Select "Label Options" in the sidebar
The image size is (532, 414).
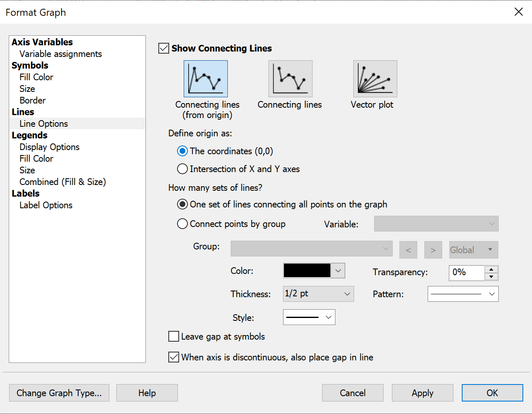tap(46, 205)
